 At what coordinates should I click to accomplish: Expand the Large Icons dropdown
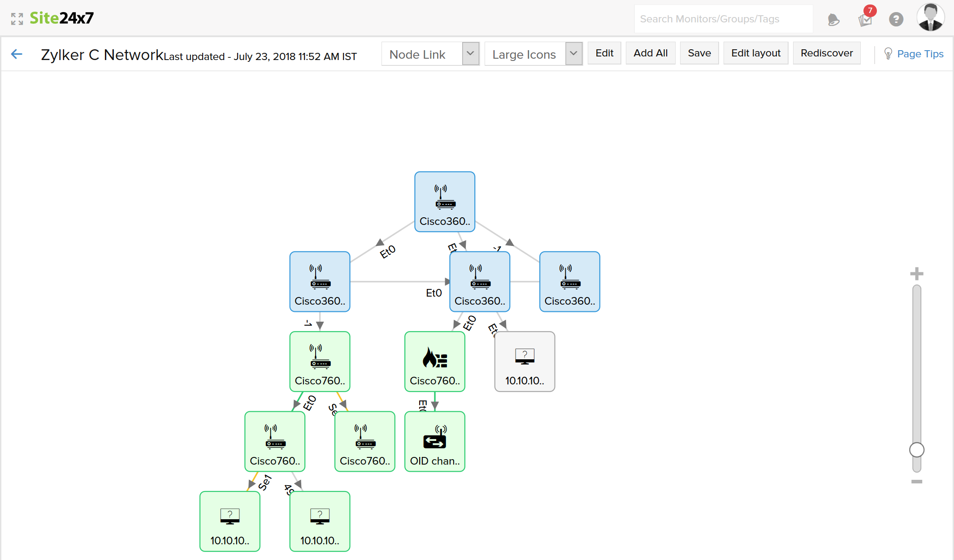click(533, 54)
